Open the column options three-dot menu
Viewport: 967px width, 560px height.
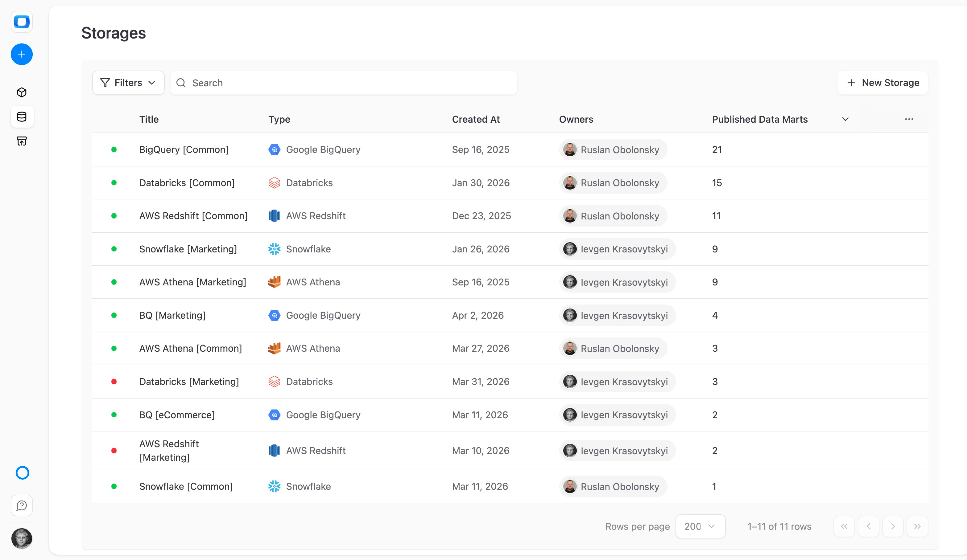point(909,119)
